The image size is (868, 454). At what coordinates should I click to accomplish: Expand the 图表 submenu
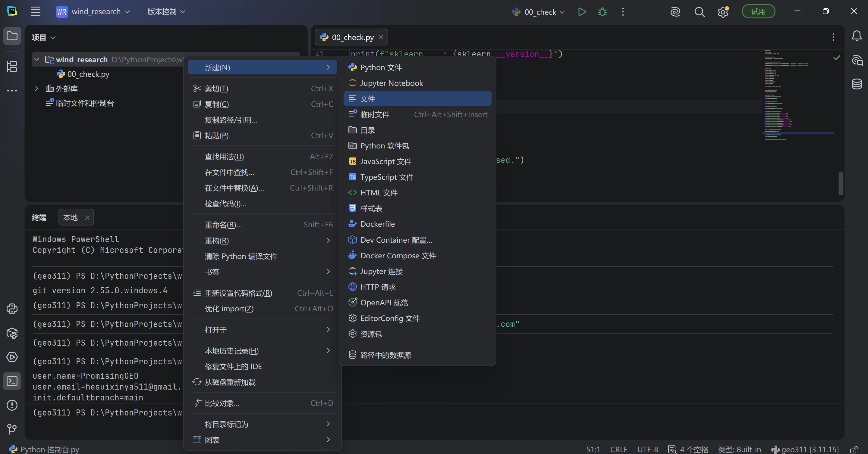[x=263, y=440]
